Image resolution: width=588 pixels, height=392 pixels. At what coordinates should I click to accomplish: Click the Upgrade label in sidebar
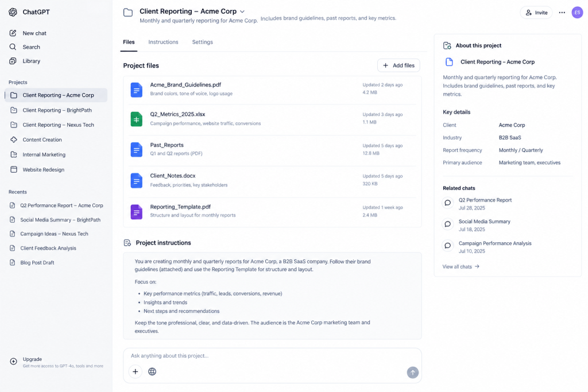point(32,359)
